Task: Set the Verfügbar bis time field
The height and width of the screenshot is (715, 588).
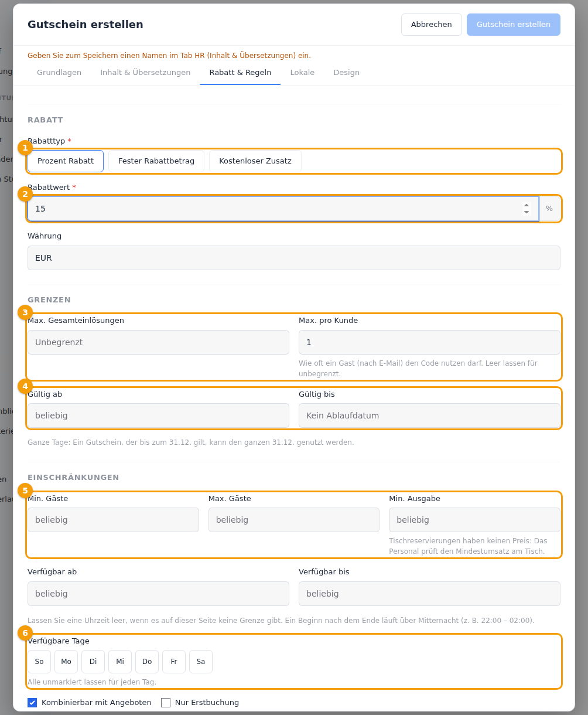Action: click(429, 594)
